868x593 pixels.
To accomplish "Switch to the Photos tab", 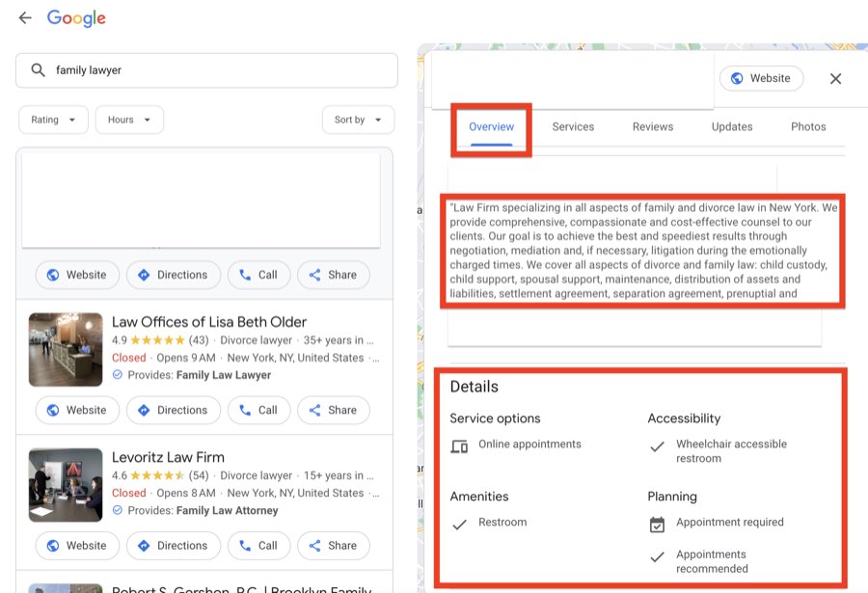I will [808, 126].
